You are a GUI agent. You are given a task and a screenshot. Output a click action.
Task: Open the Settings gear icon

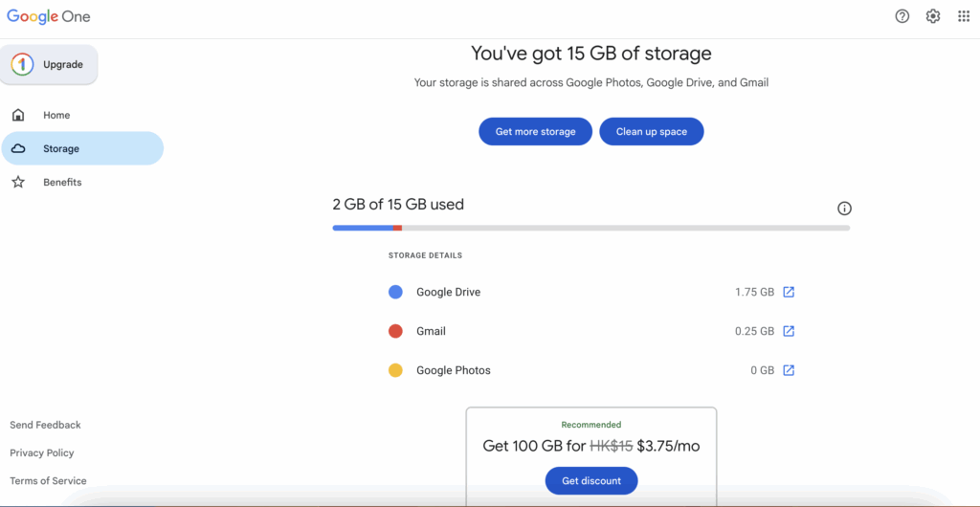pos(933,16)
